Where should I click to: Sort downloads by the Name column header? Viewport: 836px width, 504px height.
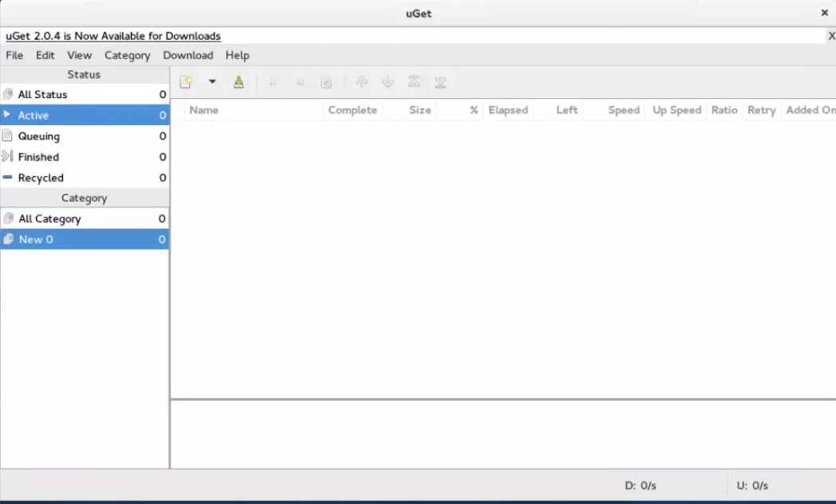point(254,110)
